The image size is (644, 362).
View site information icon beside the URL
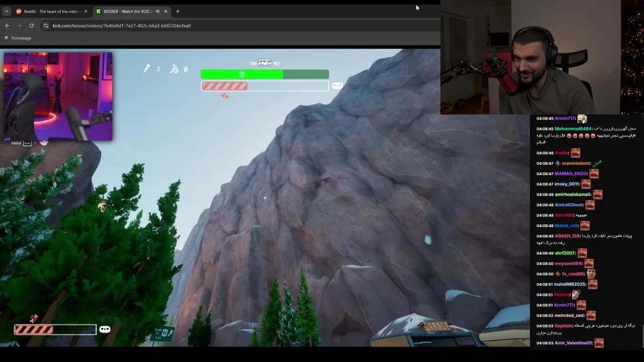click(x=46, y=26)
